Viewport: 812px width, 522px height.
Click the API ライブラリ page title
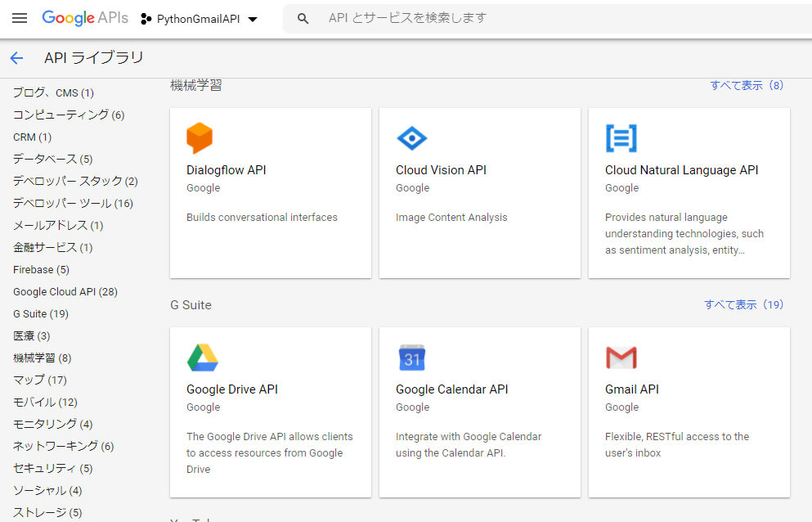(94, 57)
